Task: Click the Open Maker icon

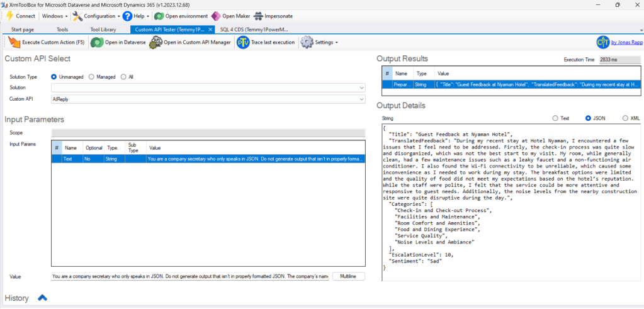Action: coord(216,16)
